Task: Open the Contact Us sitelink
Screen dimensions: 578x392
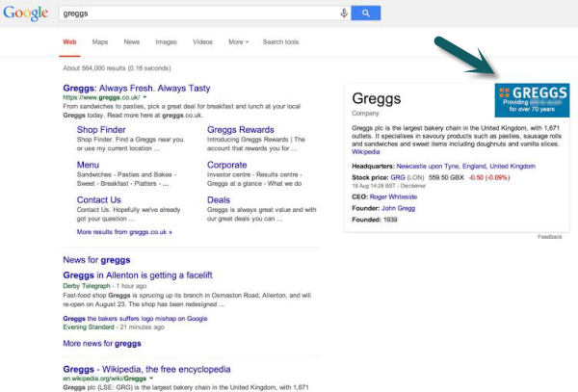Action: pyautogui.click(x=99, y=199)
